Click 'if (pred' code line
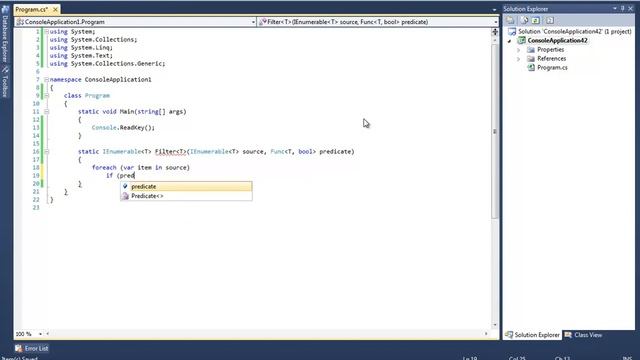This screenshot has width=640, height=360. click(x=120, y=176)
